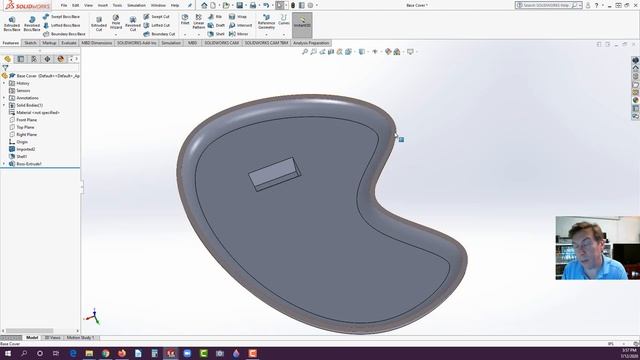This screenshot has height=360, width=640.
Task: Click the Home icon in quick toolbar
Action: (x=204, y=5)
